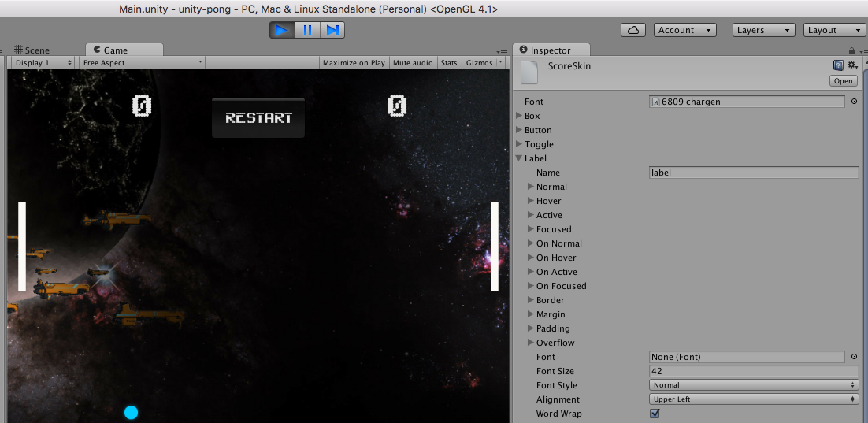Click the Open button in Inspector
Viewport: 868px width, 423px height.
(843, 81)
